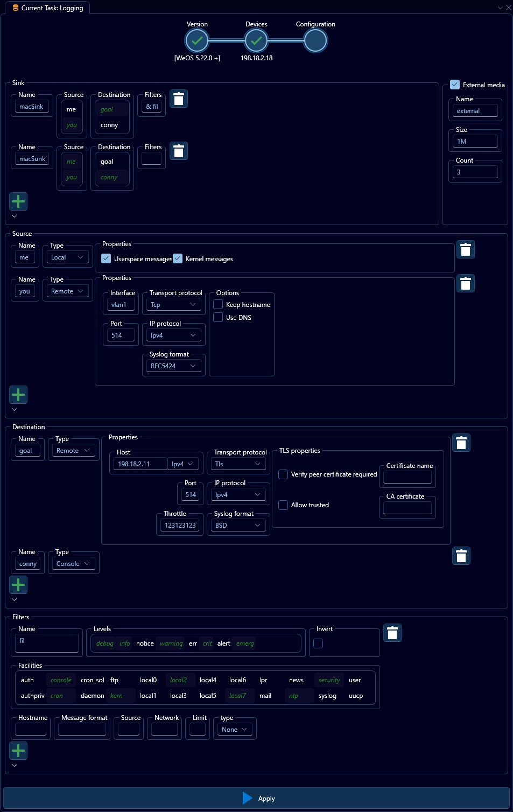This screenshot has width=513, height=812.
Task: Delete the macSunk sink entry
Action: [x=178, y=151]
